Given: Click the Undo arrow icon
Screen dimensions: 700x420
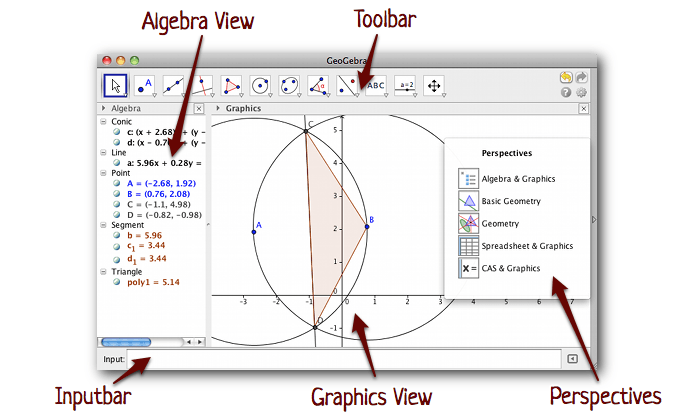Looking at the screenshot, I should tap(566, 78).
